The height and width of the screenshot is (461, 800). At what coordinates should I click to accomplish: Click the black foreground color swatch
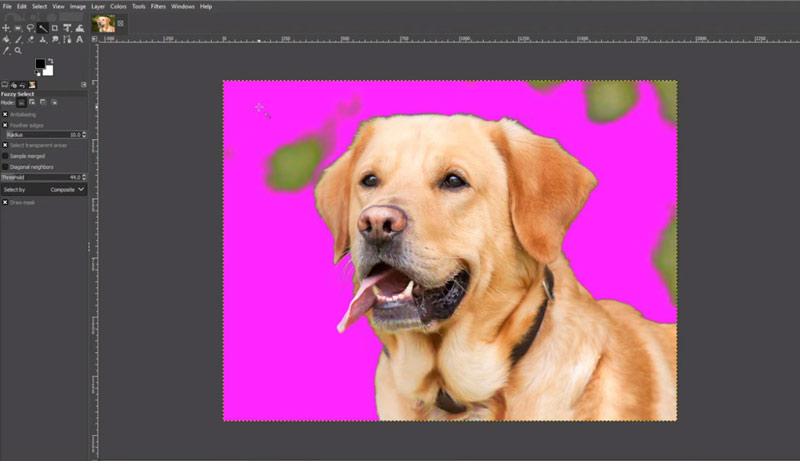click(x=40, y=64)
